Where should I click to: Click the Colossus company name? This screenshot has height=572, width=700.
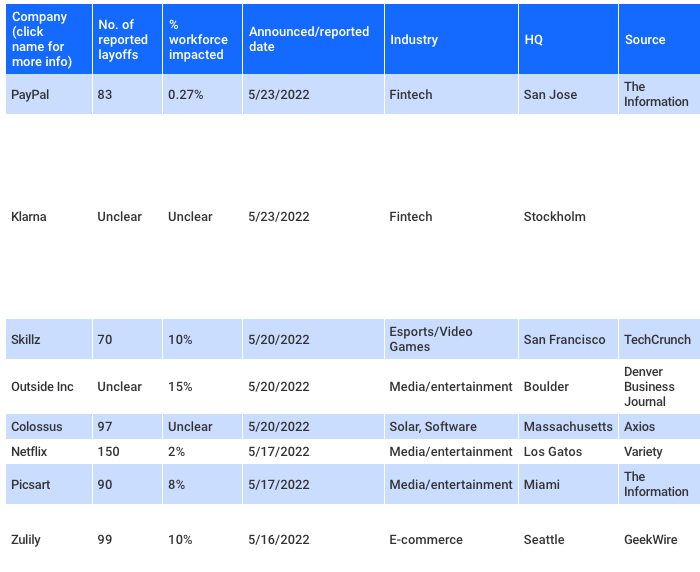[x=37, y=426]
